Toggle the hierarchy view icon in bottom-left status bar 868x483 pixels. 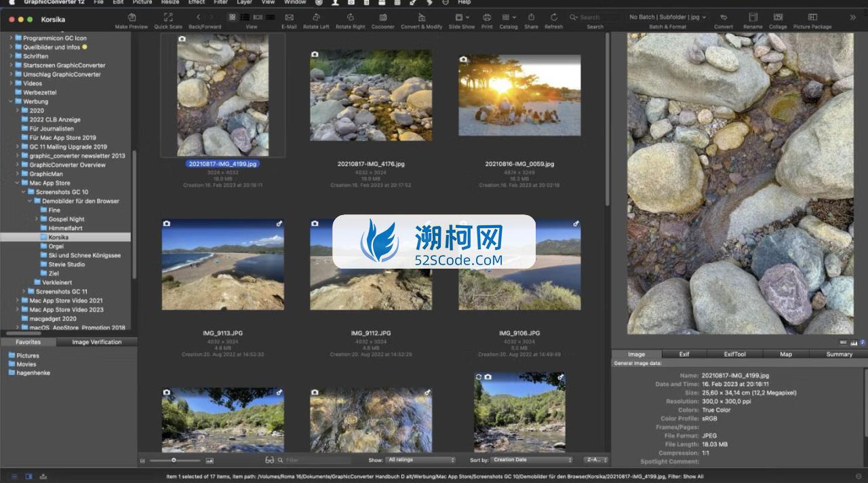43,476
